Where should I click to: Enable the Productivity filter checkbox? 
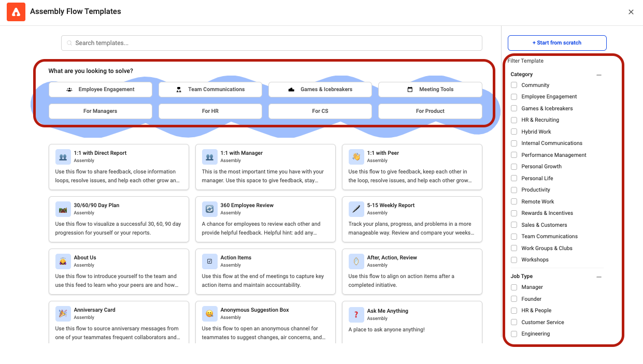tap(514, 190)
